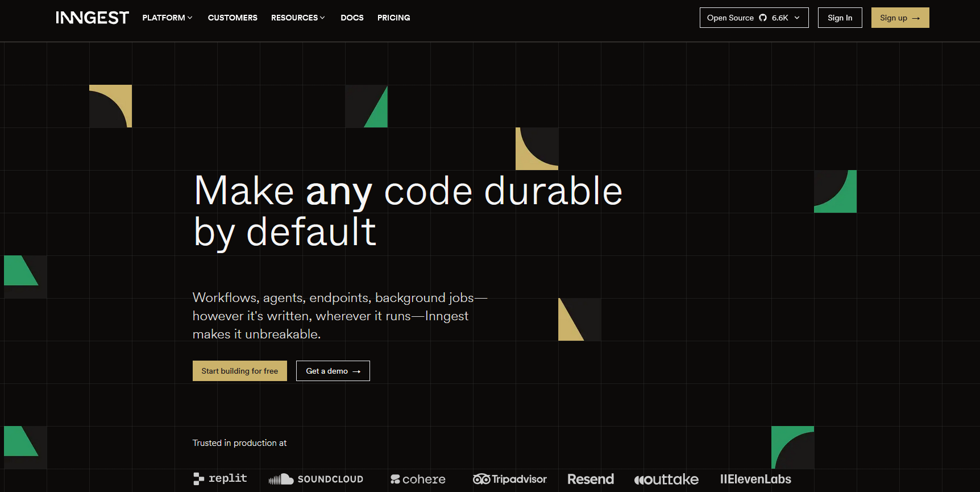Go to the Customers page
This screenshot has height=492, width=980.
[232, 18]
